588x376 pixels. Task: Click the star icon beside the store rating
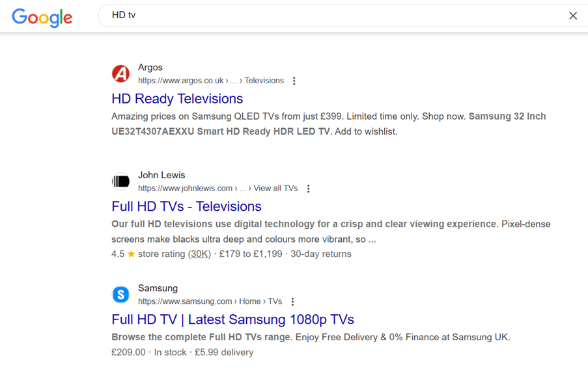(x=130, y=254)
